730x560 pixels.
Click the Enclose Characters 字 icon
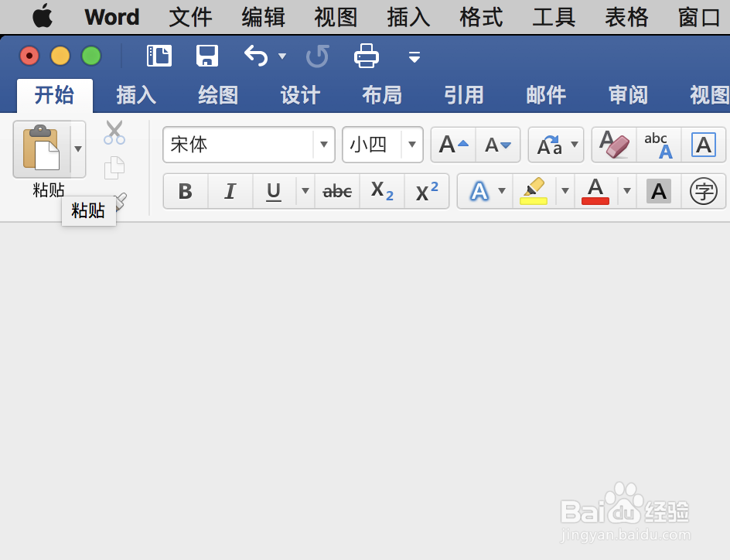tap(704, 191)
